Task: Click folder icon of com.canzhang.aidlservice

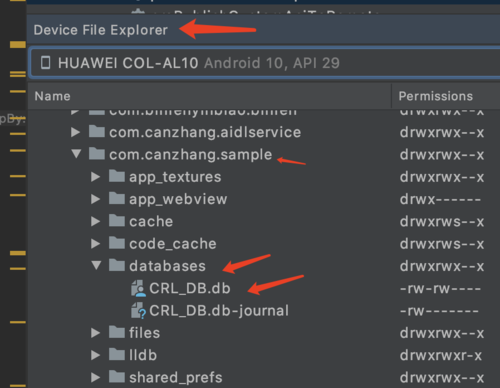Action: pyautogui.click(x=97, y=131)
